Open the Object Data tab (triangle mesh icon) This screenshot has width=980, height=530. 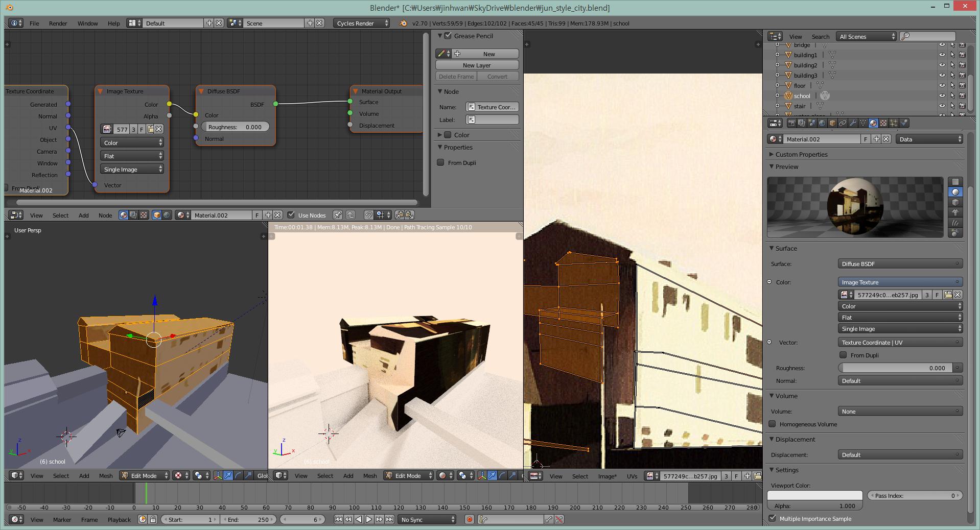(x=863, y=123)
